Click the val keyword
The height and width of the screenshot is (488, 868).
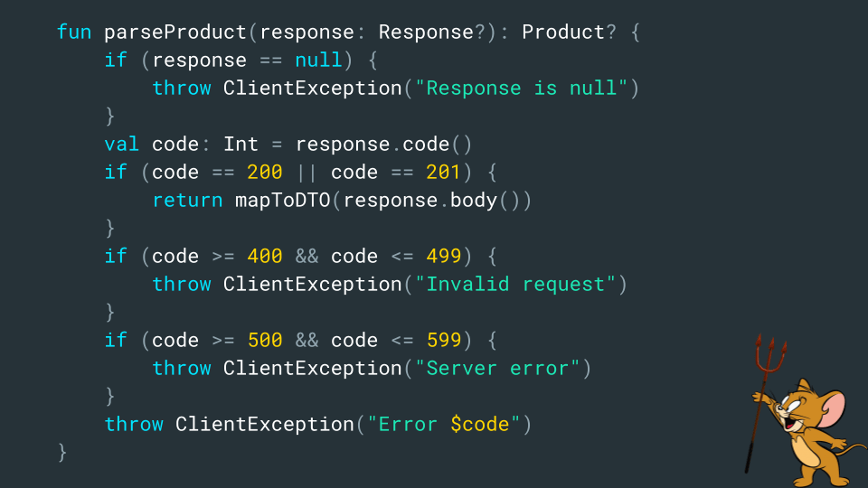[122, 145]
